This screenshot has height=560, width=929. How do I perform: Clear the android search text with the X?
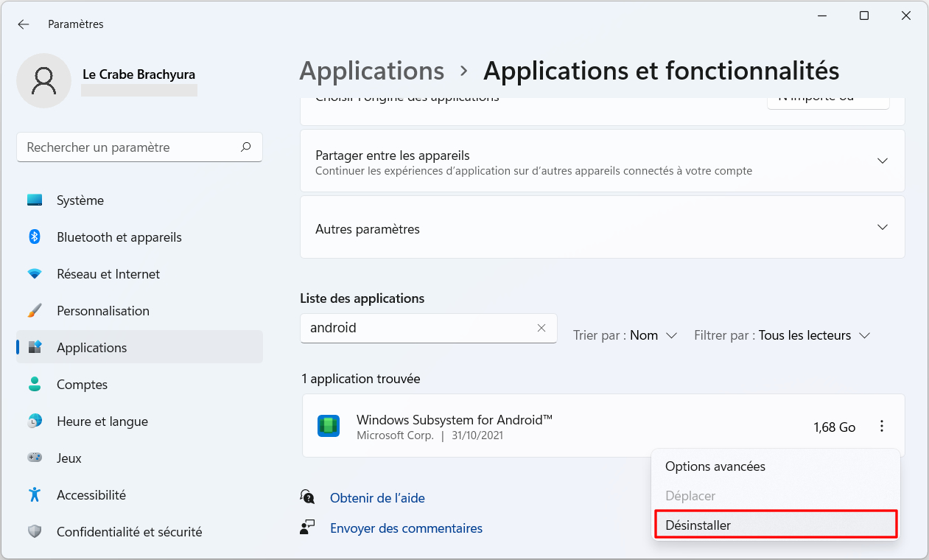tap(541, 328)
